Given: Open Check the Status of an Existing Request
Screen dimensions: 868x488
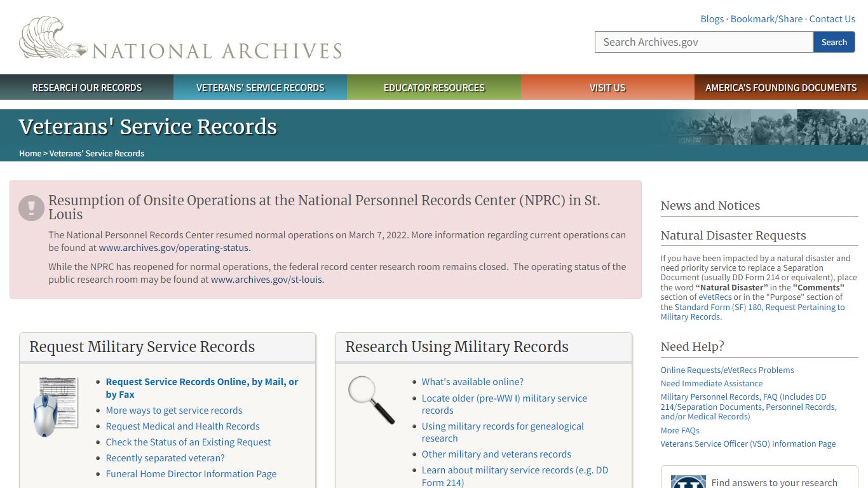Looking at the screenshot, I should (189, 442).
